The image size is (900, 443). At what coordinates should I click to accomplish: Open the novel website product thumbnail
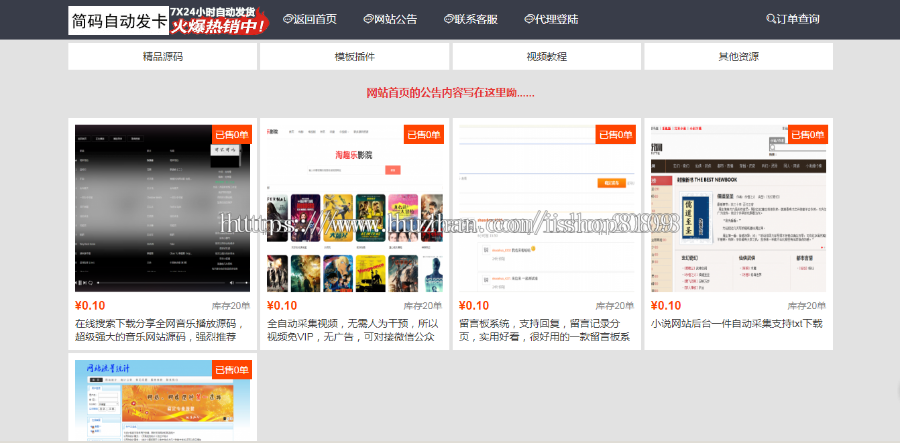coord(738,208)
